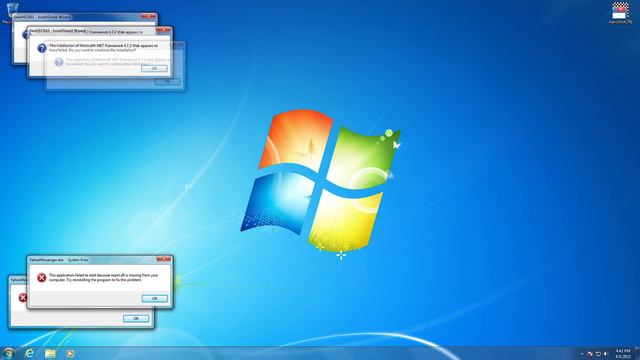
Task: Select the checkered-flag desktop icon at top right
Action: (620, 11)
